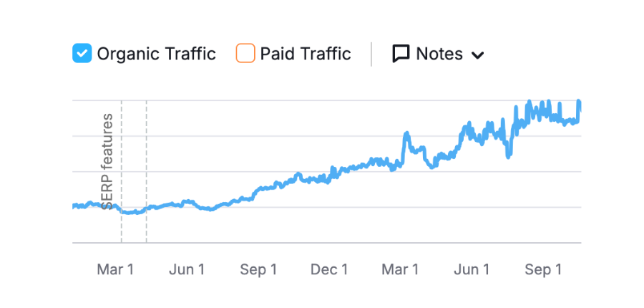Click the Paid Traffic label text
644x308 pixels.
306,54
